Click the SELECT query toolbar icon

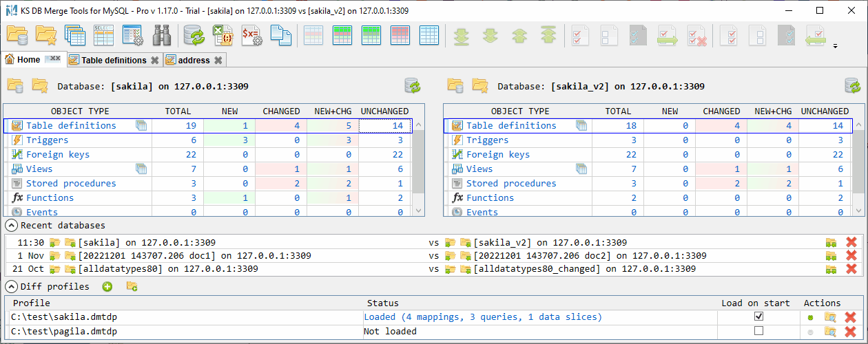tap(103, 35)
